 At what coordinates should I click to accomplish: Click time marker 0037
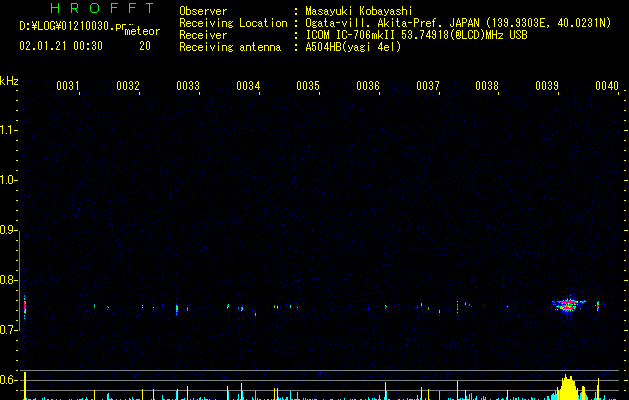tap(428, 86)
